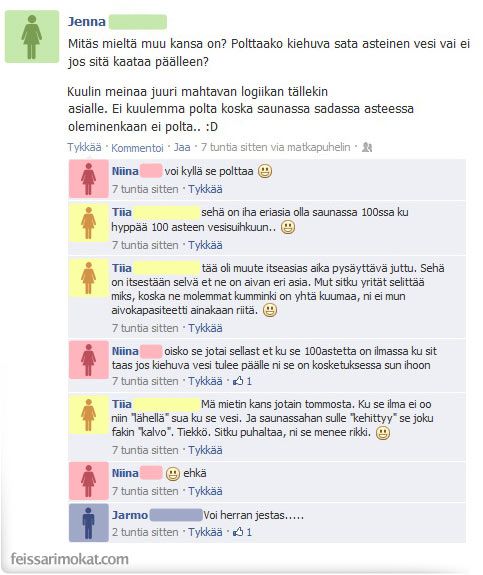The width and height of the screenshot is (483, 575).
Task: Click Niina's avatar beside the 'ehkä' comment
Action: pos(89,481)
